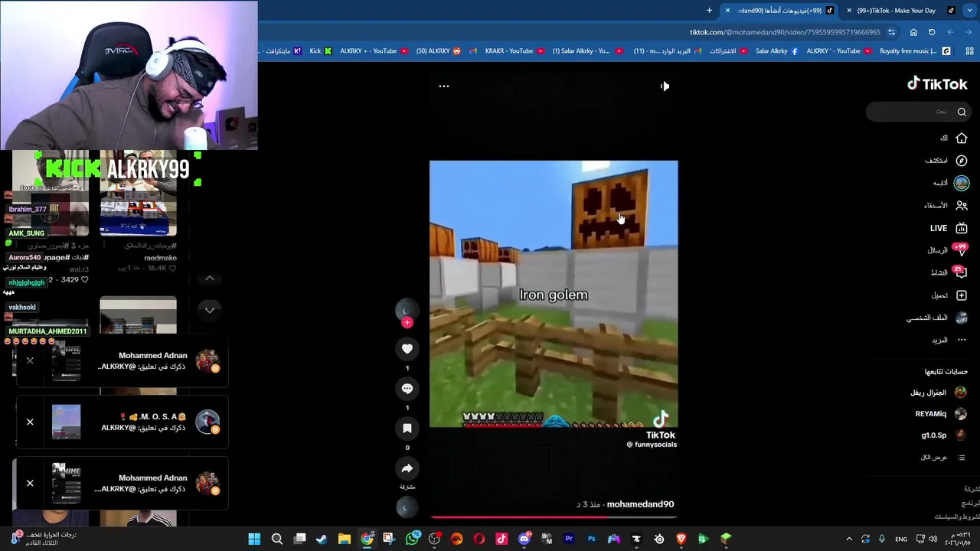
Task: Open Discord from the taskbar
Action: tap(524, 540)
